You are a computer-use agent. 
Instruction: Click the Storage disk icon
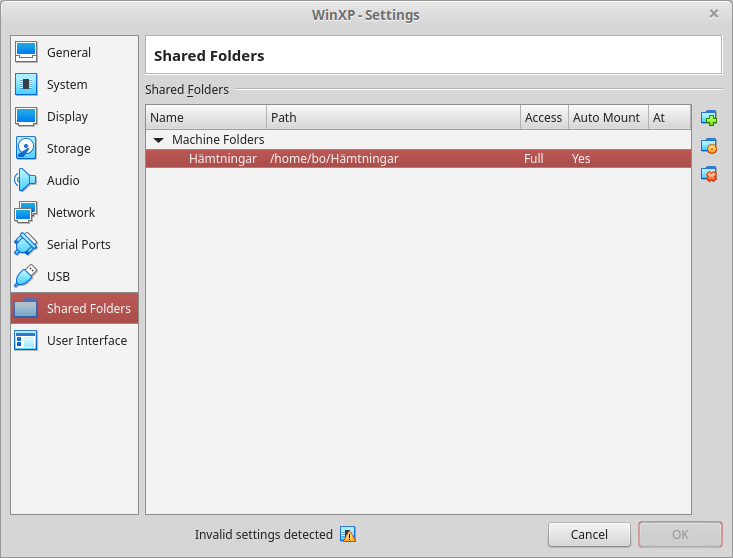(x=26, y=148)
